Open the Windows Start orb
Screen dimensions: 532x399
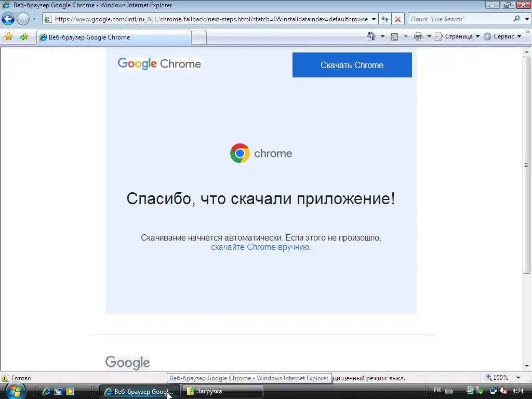coord(15,391)
